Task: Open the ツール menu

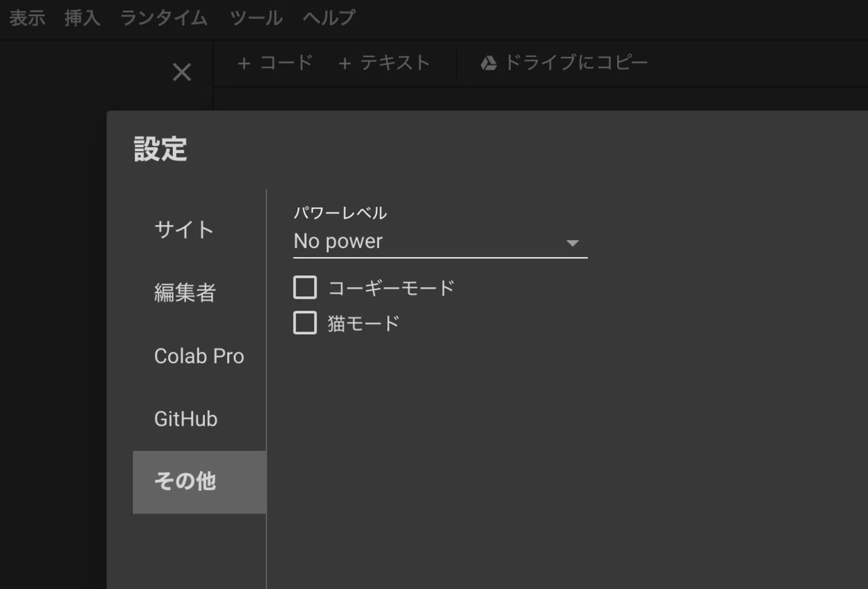Action: pos(256,18)
